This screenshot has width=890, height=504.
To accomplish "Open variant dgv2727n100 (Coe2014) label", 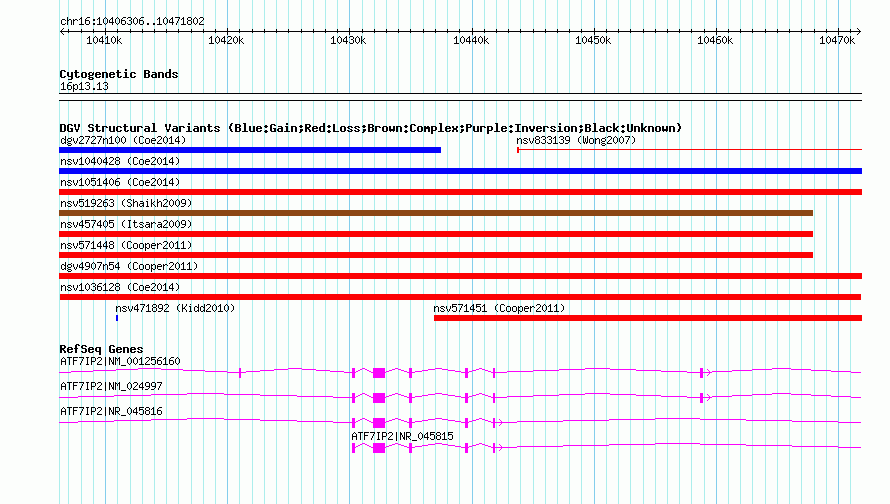I will pyautogui.click(x=123, y=140).
